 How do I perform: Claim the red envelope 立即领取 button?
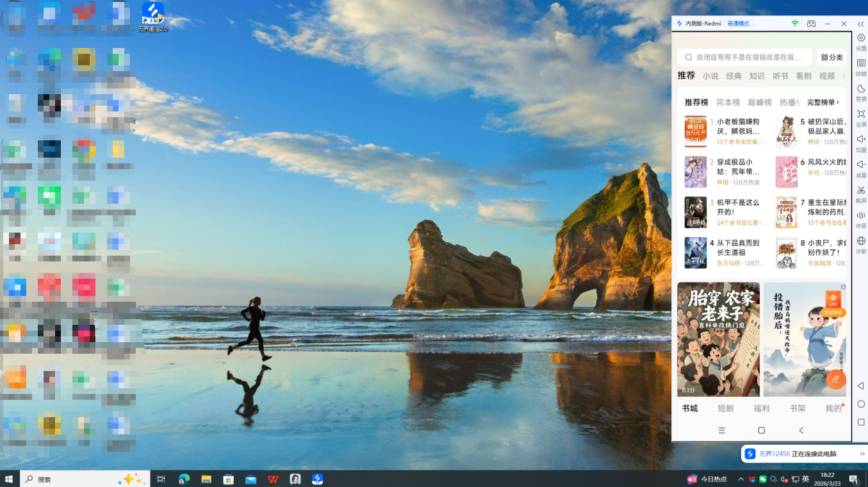click(833, 313)
